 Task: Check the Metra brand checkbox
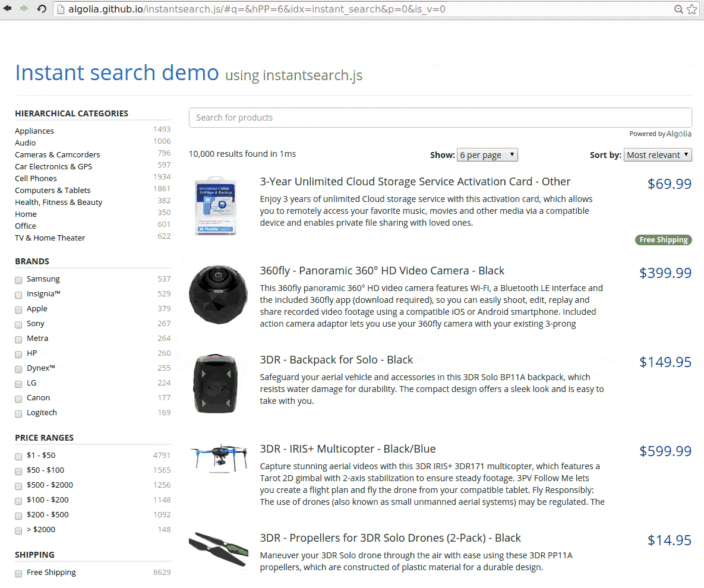(18, 339)
